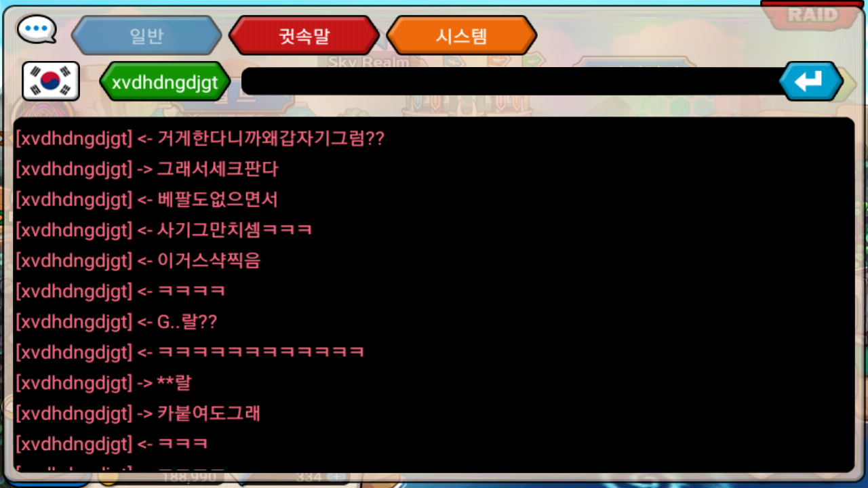Select the message **랄
This screenshot has width=868, height=488.
pyautogui.click(x=174, y=382)
